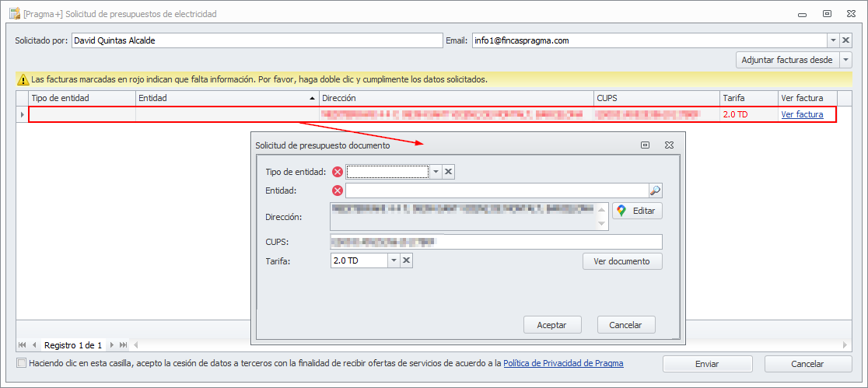This screenshot has width=868, height=388.
Task: Sort by the Entidad column header
Action: pos(228,98)
